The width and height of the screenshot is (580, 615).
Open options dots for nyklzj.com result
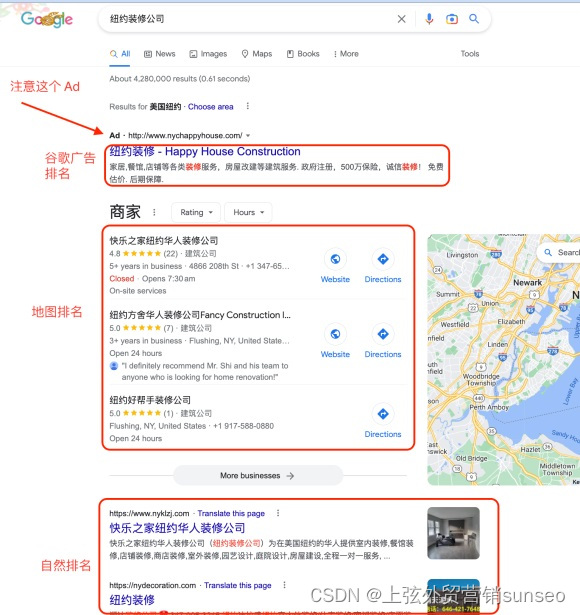278,513
